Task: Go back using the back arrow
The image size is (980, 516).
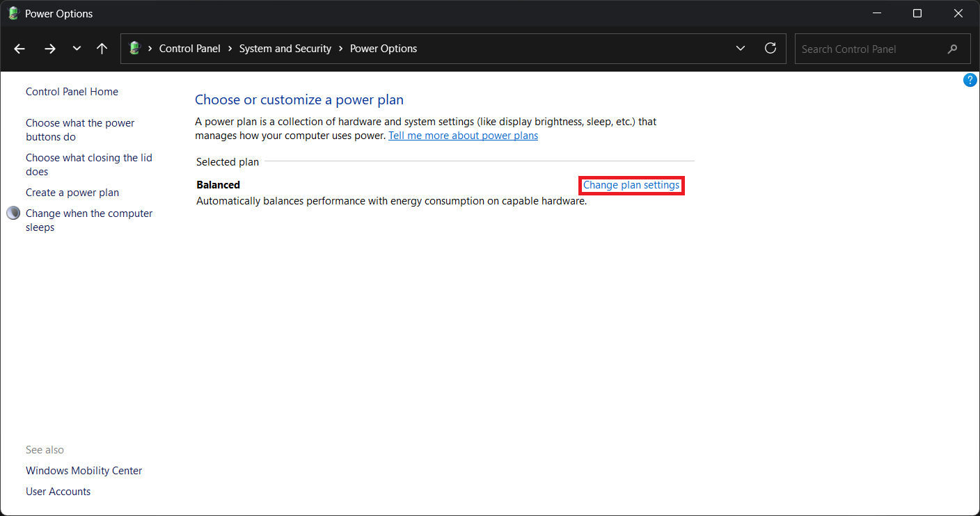Action: click(19, 49)
